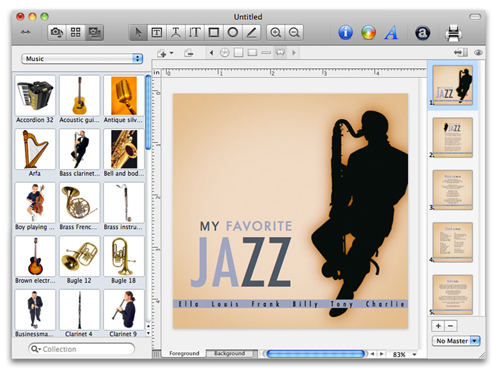The height and width of the screenshot is (376, 500).
Task: Select the ellipse shape tool
Action: [x=233, y=33]
